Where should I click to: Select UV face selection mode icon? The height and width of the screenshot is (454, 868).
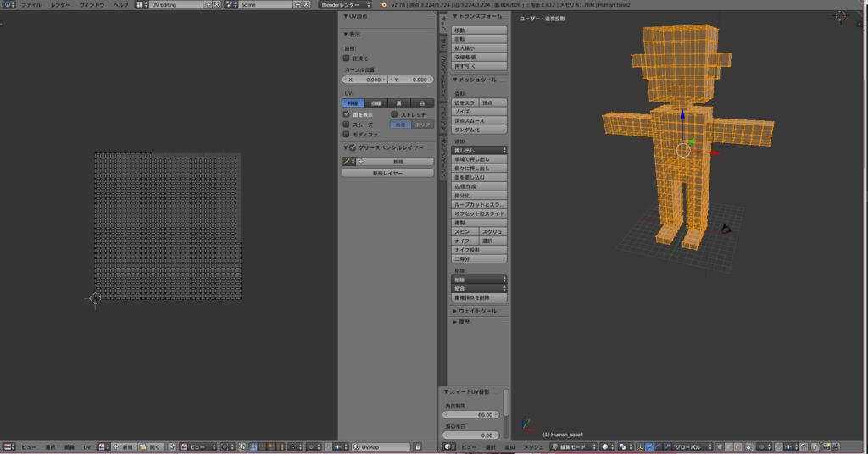[271, 447]
